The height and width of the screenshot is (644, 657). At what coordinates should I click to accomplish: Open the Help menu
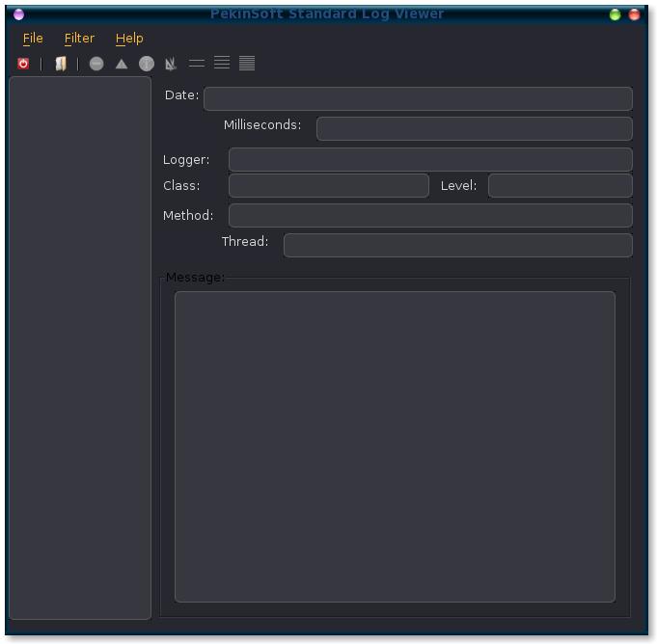(129, 39)
